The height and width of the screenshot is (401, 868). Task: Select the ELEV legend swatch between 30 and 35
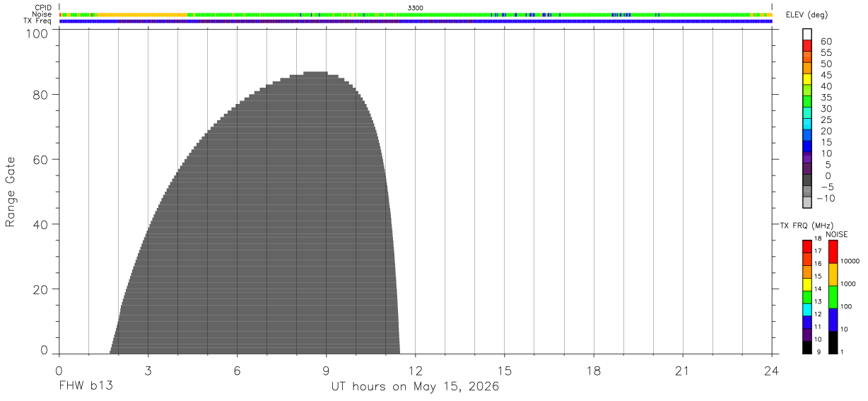click(807, 103)
